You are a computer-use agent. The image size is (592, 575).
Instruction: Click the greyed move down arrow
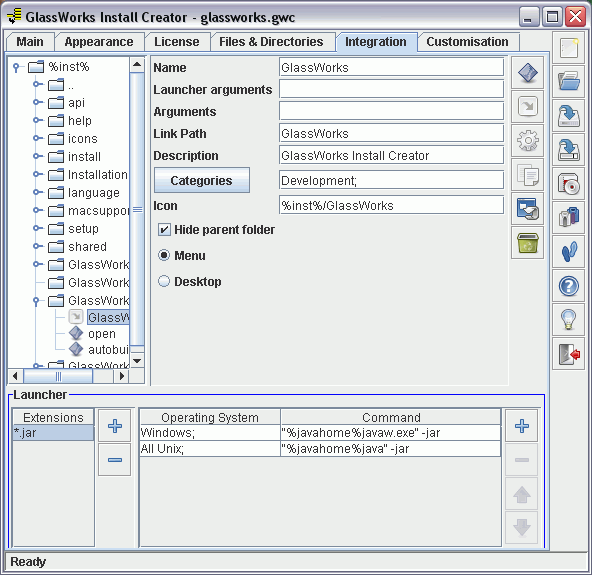coord(522,528)
